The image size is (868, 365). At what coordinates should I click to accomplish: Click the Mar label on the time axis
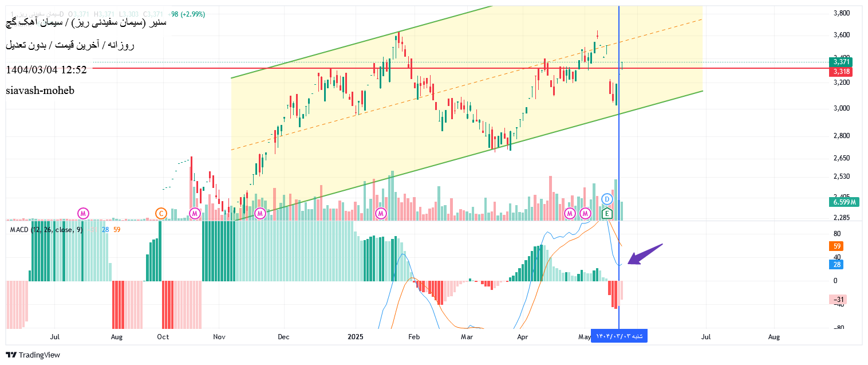[467, 337]
